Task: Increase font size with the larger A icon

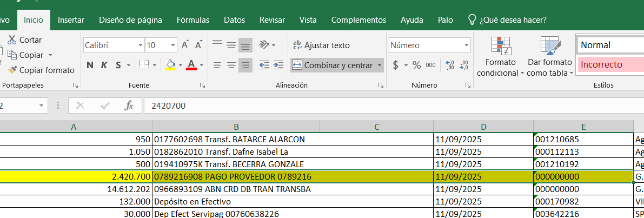Action: tap(185, 45)
